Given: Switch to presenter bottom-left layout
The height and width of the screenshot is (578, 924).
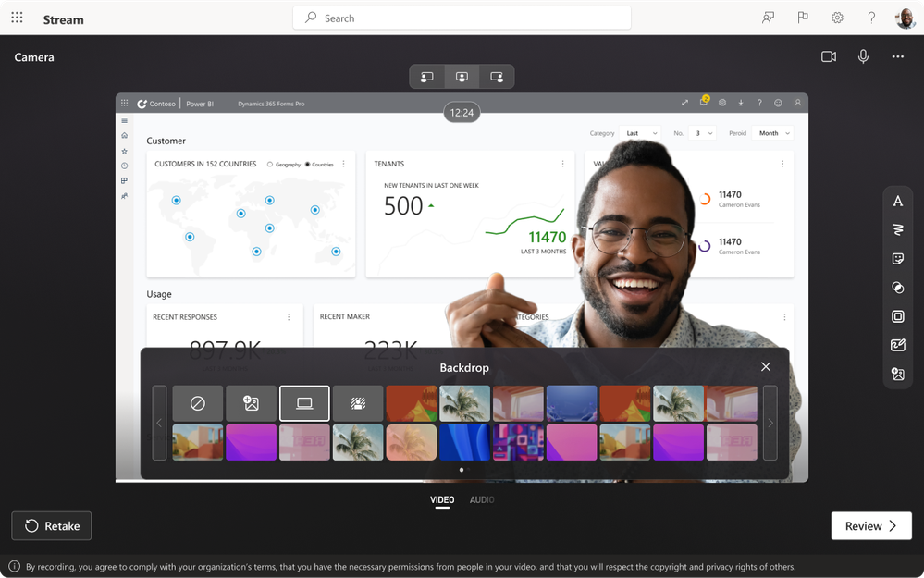Looking at the screenshot, I should 427,77.
